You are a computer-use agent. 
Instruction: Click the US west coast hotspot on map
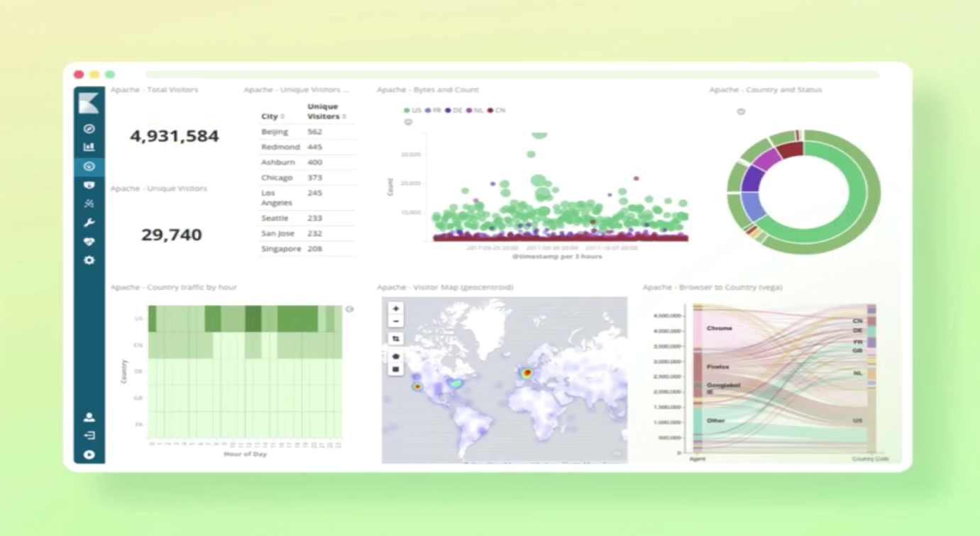coord(417,386)
